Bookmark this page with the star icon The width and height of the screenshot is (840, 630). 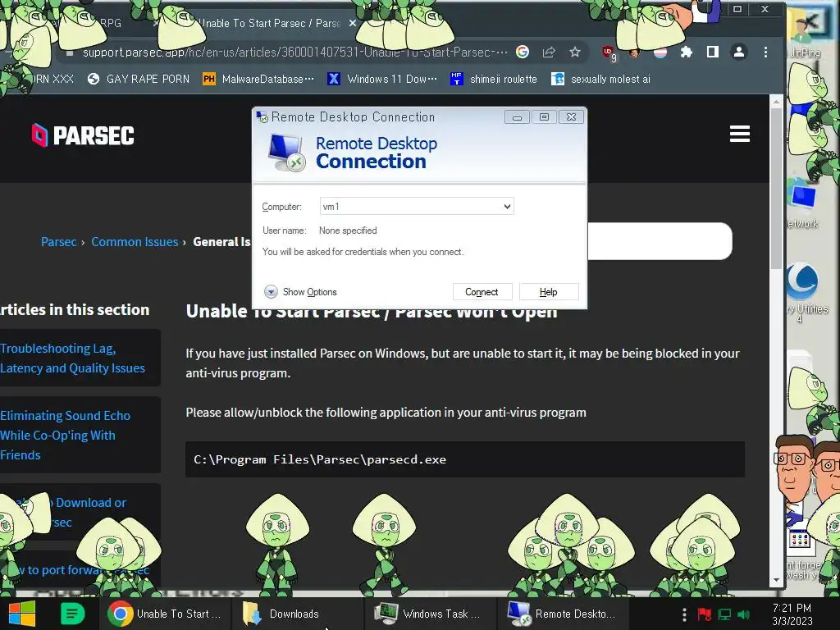[x=575, y=52]
